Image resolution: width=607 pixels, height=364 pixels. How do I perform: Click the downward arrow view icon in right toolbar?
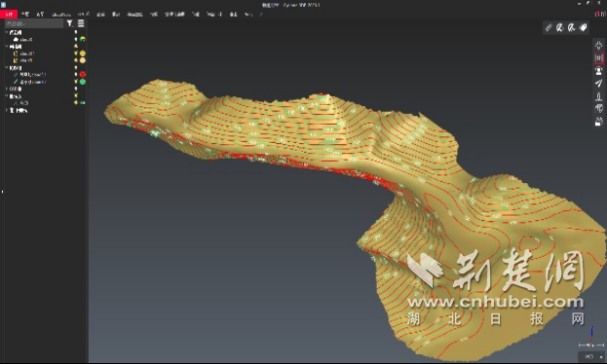click(598, 45)
